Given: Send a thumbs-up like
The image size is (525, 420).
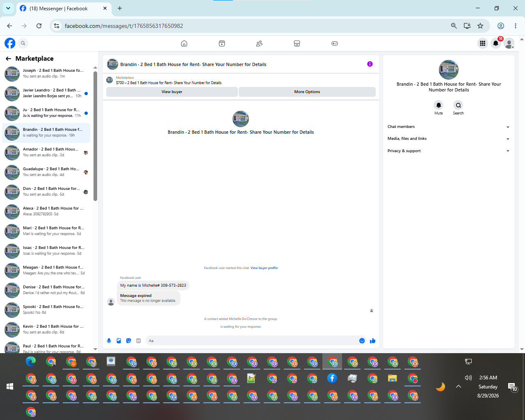Looking at the screenshot, I should tap(372, 341).
